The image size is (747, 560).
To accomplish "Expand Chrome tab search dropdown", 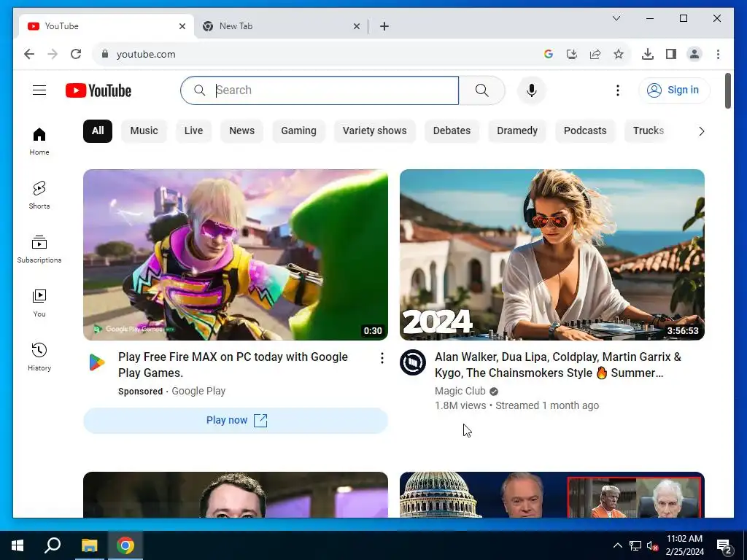I will coord(616,18).
